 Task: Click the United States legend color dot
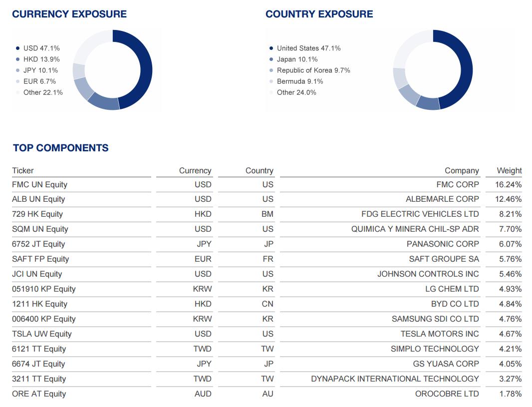click(271, 48)
